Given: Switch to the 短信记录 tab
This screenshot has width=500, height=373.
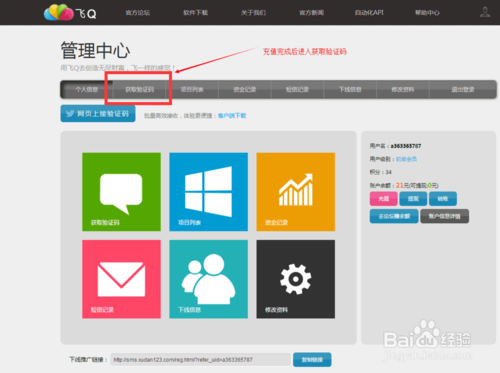Looking at the screenshot, I should pyautogui.click(x=297, y=89).
